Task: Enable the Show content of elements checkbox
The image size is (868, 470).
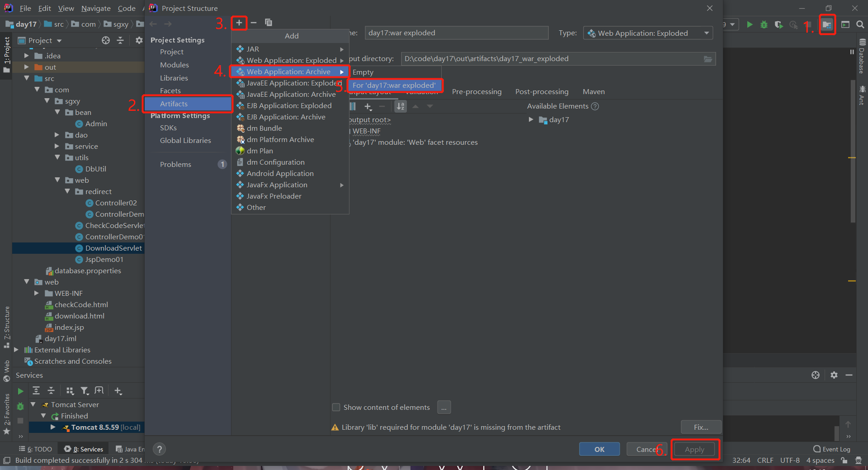Action: click(x=336, y=407)
